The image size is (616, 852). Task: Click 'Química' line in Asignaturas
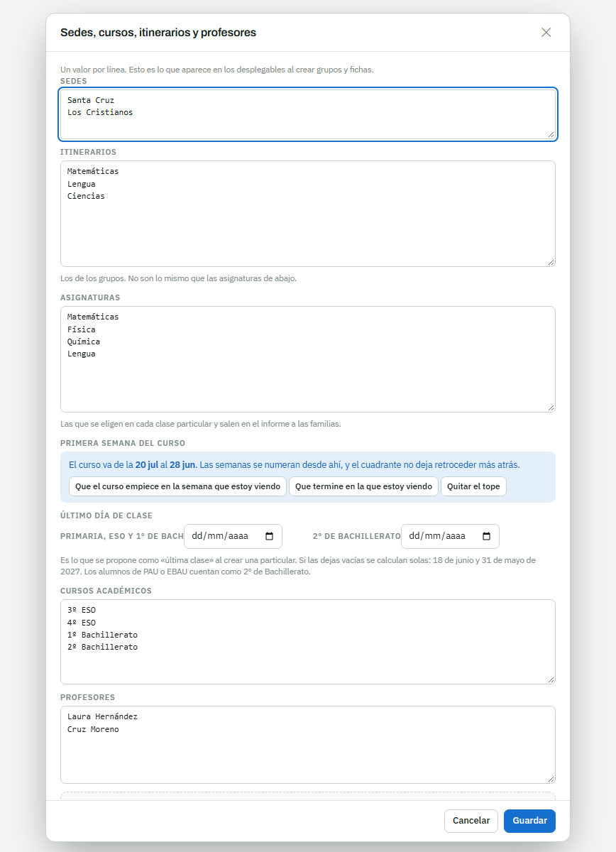pos(84,342)
